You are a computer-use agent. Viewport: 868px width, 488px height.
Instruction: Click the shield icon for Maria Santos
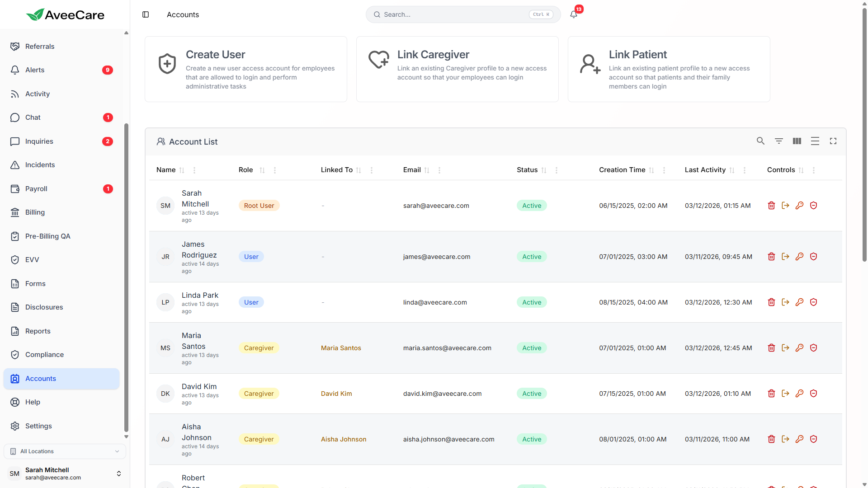point(813,348)
